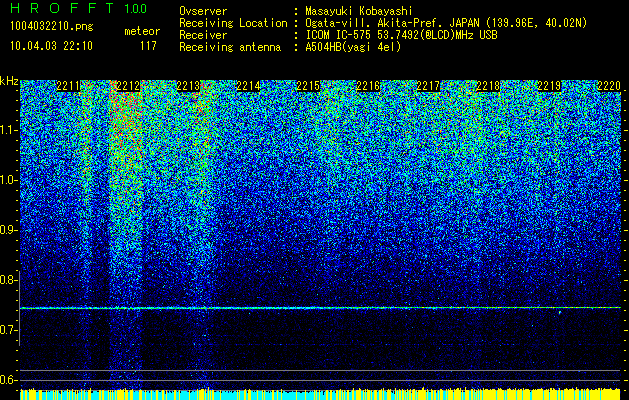Click the 2215 time marker
Screen dimensions: 629x400
(308, 86)
